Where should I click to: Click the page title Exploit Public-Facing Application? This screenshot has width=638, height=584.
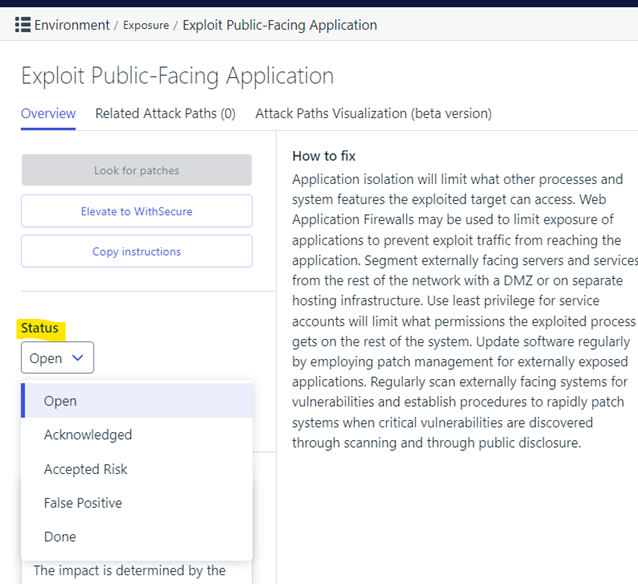(x=177, y=76)
